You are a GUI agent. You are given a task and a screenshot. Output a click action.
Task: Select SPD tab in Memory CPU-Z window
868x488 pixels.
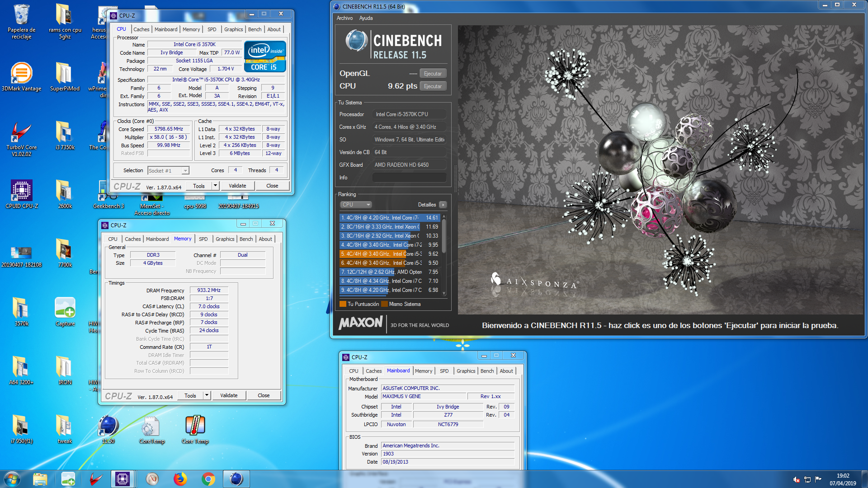[203, 239]
